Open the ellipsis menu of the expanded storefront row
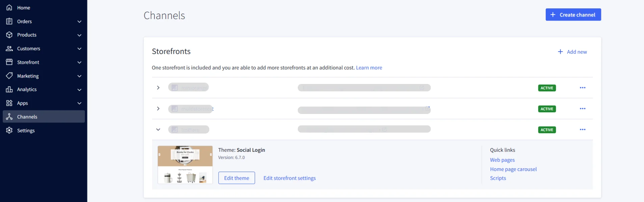 tap(583, 129)
